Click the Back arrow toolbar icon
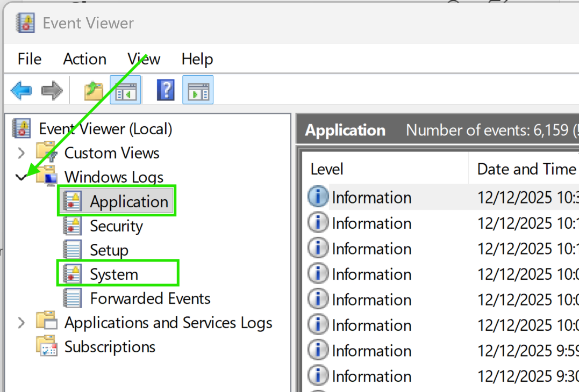579x392 pixels. click(22, 90)
